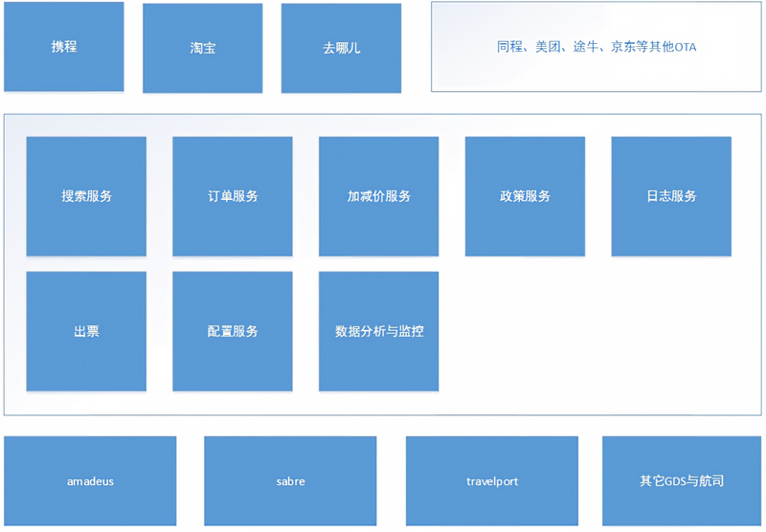766x532 pixels.
Task: Click the 去哪儿 block
Action: click(x=341, y=48)
